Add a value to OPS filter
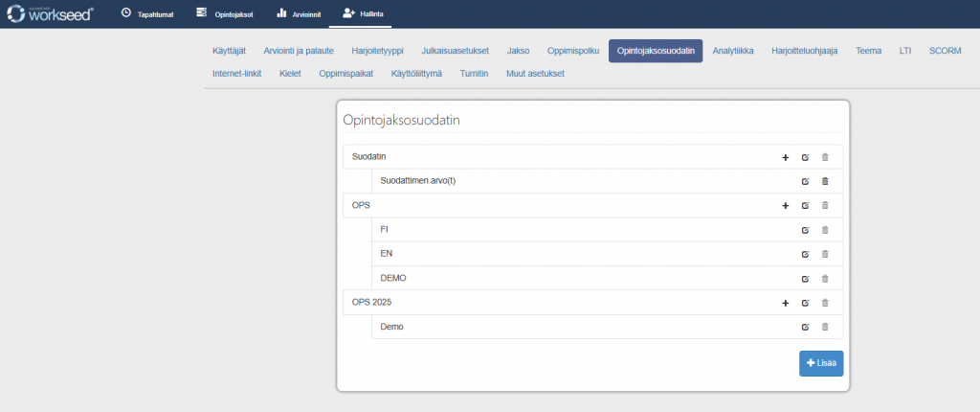980x412 pixels. (785, 205)
